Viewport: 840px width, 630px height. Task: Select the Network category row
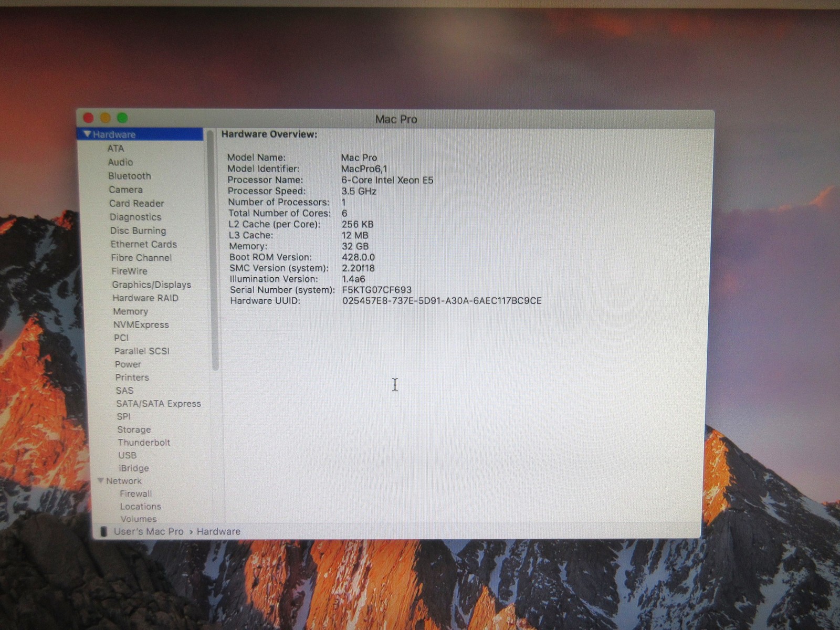124,481
